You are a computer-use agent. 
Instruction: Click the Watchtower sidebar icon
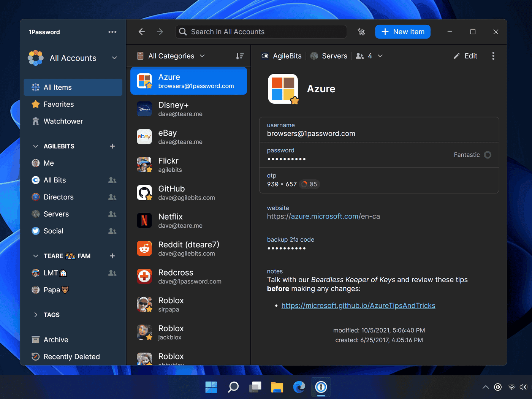tap(36, 121)
